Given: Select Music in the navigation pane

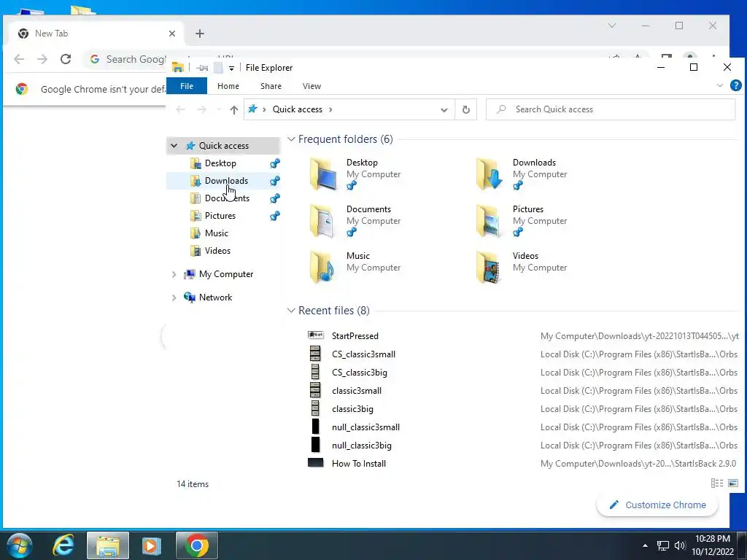Looking at the screenshot, I should pyautogui.click(x=216, y=233).
